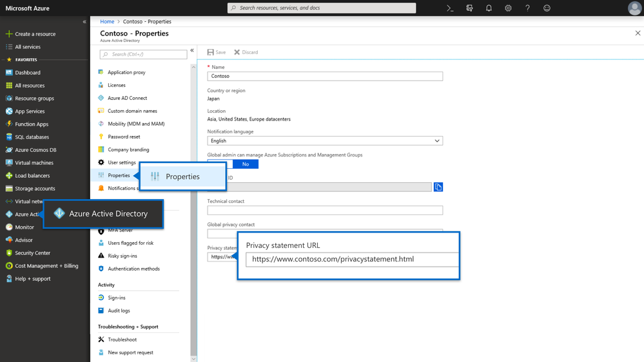Image resolution: width=644 pixels, height=362 pixels.
Task: Collapse the left navigation sidebar
Action: point(84,22)
